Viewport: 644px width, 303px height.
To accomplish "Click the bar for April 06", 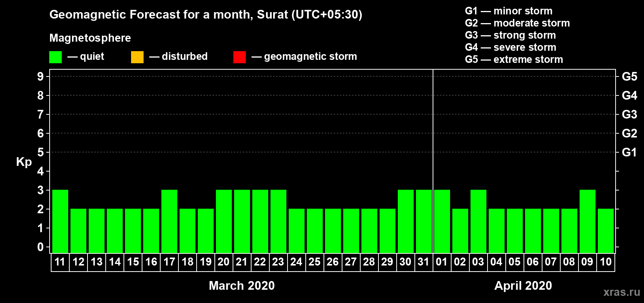I will click(x=533, y=231).
